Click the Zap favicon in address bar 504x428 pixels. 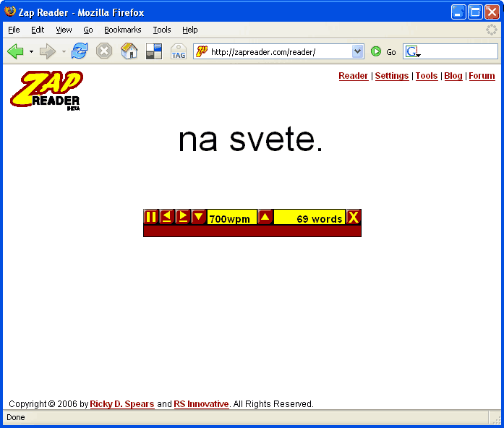click(x=202, y=51)
